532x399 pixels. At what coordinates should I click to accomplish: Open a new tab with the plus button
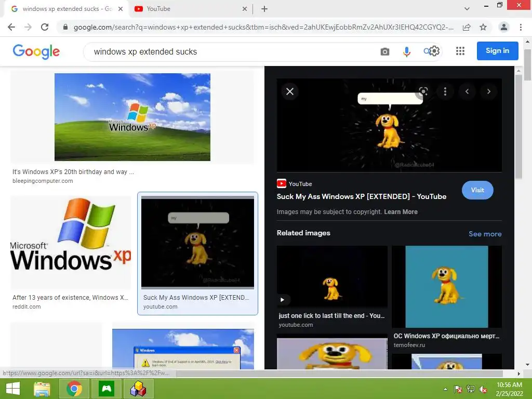coord(264,9)
